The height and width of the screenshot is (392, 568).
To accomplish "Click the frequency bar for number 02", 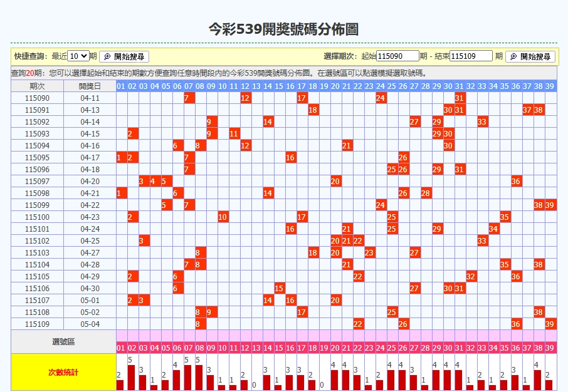I will coord(132,378).
